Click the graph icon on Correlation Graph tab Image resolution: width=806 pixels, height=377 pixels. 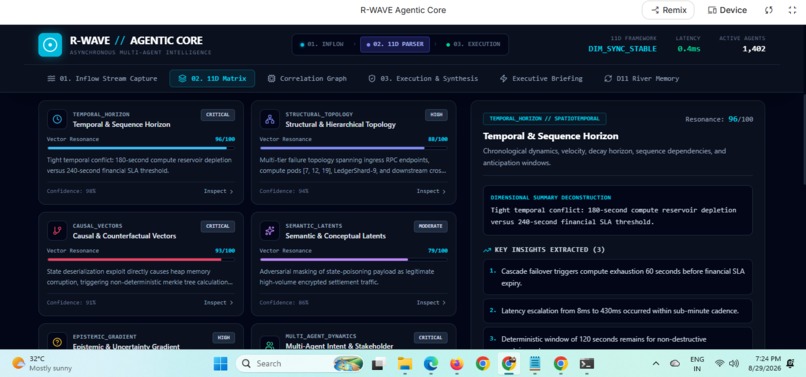point(271,79)
